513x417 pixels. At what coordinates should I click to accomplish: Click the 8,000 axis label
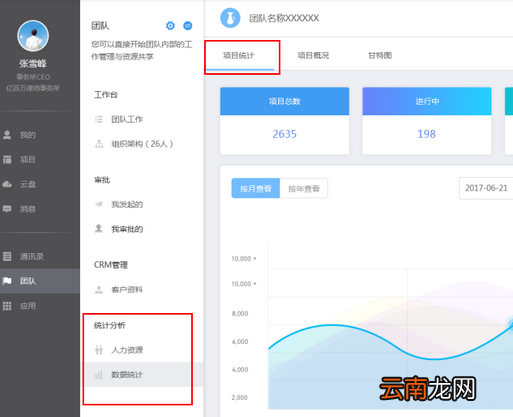click(x=240, y=314)
